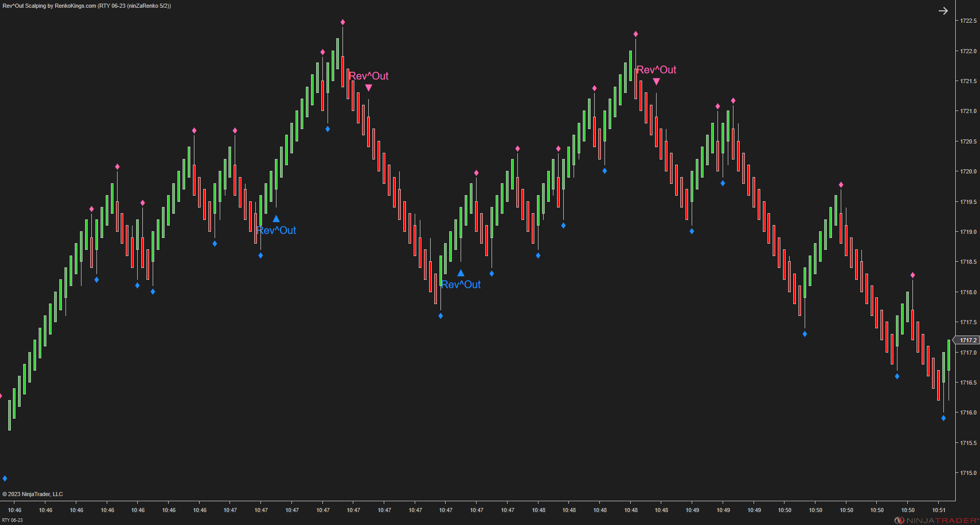Select the blue Rev^Out buy triangle near 10:47
The height and width of the screenshot is (525, 980).
[276, 219]
